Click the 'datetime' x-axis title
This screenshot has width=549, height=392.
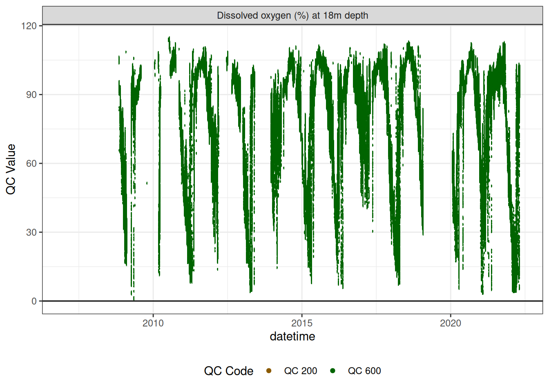[x=292, y=336]
